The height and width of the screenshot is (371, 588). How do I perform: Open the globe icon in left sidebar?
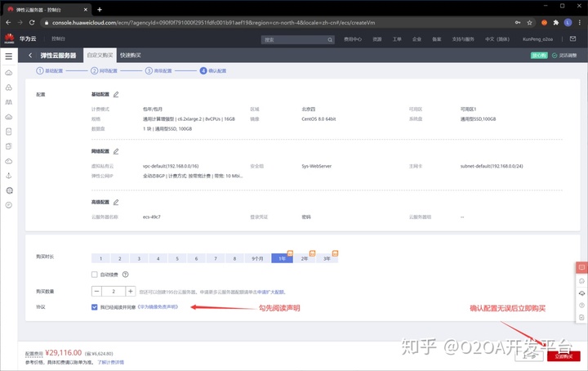[9, 190]
